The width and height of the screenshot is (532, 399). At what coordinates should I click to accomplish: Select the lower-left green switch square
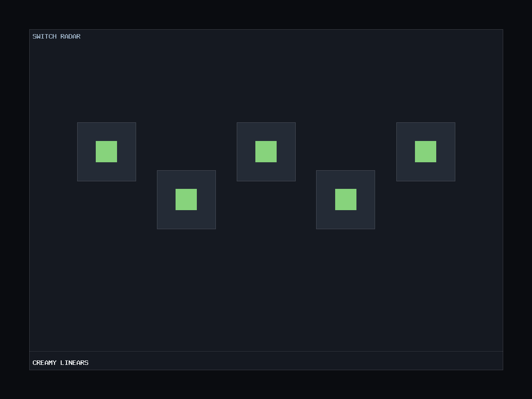[186, 199]
